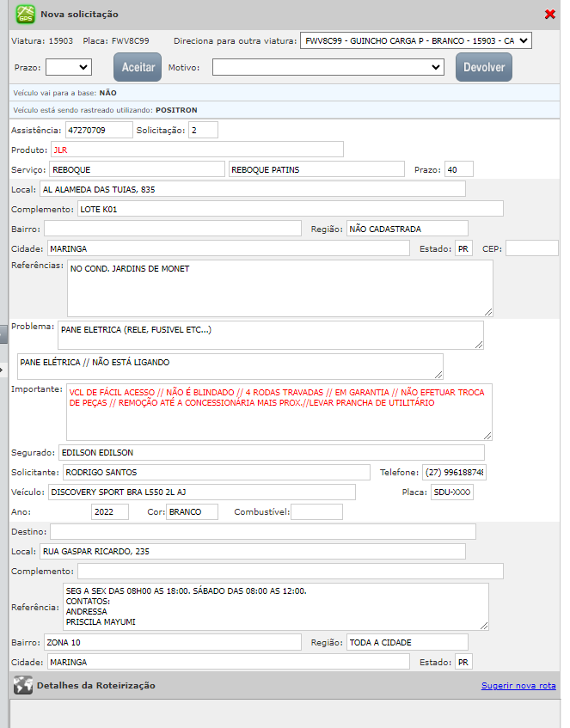Click the Sugerir nova rota link
Image resolution: width=570 pixels, height=728 pixels.
(518, 686)
